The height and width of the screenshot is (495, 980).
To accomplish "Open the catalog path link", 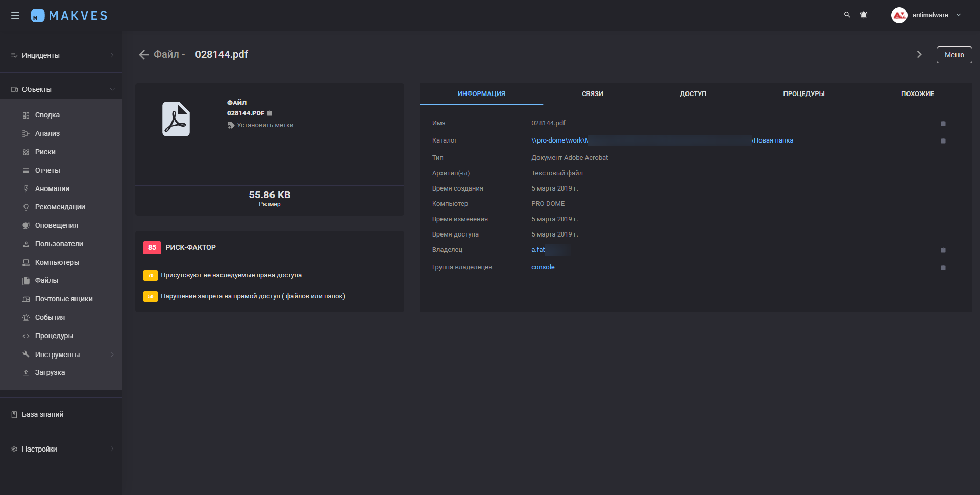I will click(662, 140).
